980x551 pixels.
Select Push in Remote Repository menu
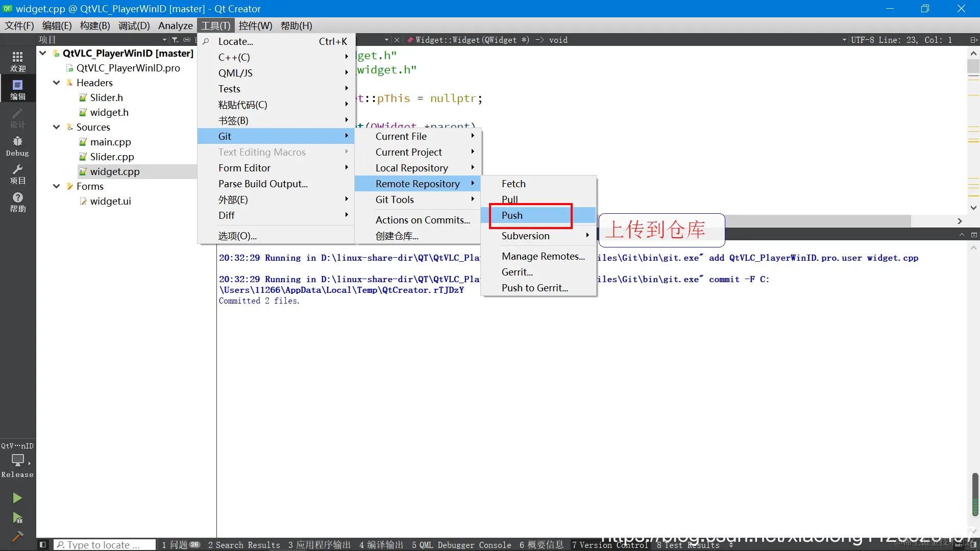[512, 215]
